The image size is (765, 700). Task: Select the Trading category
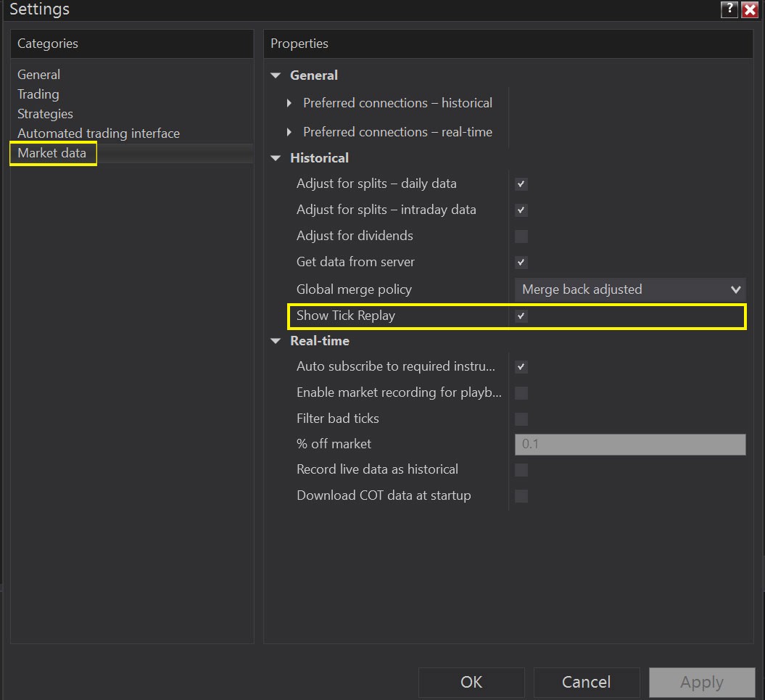pos(38,94)
